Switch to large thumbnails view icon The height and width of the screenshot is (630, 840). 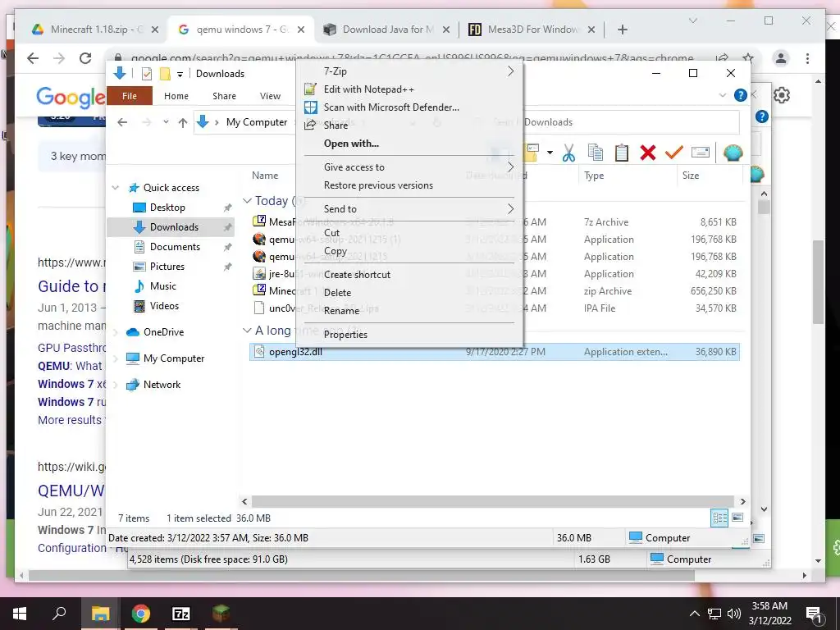(x=737, y=518)
